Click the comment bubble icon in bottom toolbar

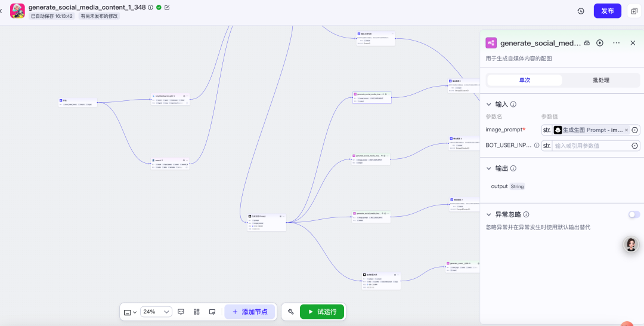[181, 312]
